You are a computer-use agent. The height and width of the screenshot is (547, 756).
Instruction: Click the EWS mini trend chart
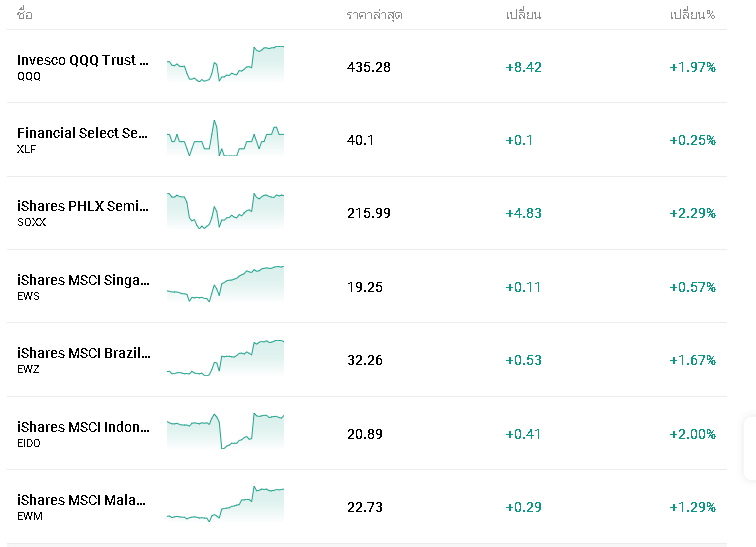225,284
